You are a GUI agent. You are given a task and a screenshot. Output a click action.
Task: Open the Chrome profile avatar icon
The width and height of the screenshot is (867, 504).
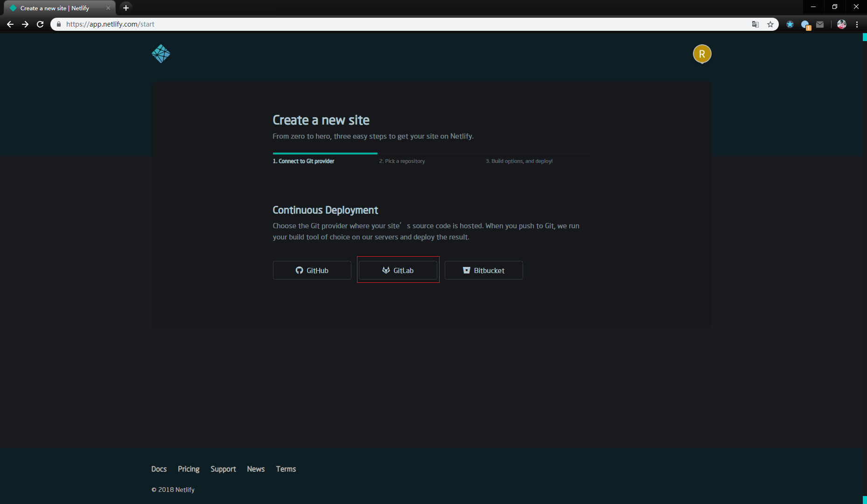point(841,24)
